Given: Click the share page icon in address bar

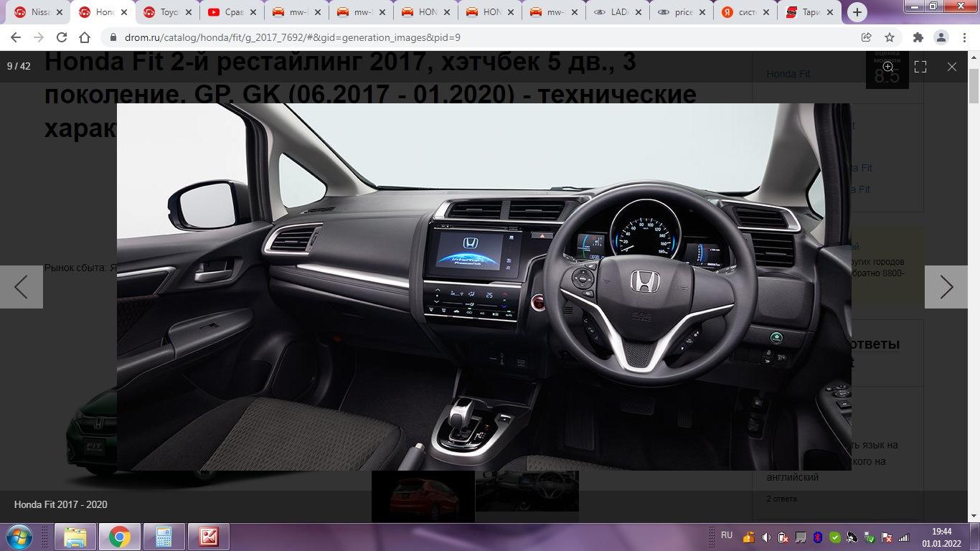Looking at the screenshot, I should click(867, 37).
